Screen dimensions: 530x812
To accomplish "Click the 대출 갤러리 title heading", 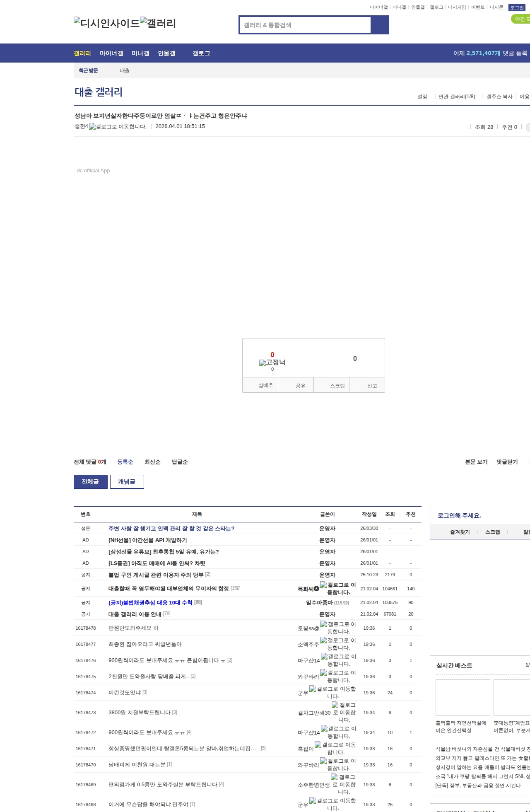I will 99,92.
